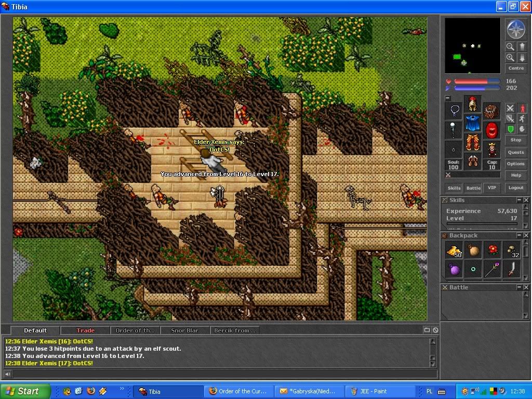Open the Order of th... chat tab
The image size is (532, 399).
point(135,330)
